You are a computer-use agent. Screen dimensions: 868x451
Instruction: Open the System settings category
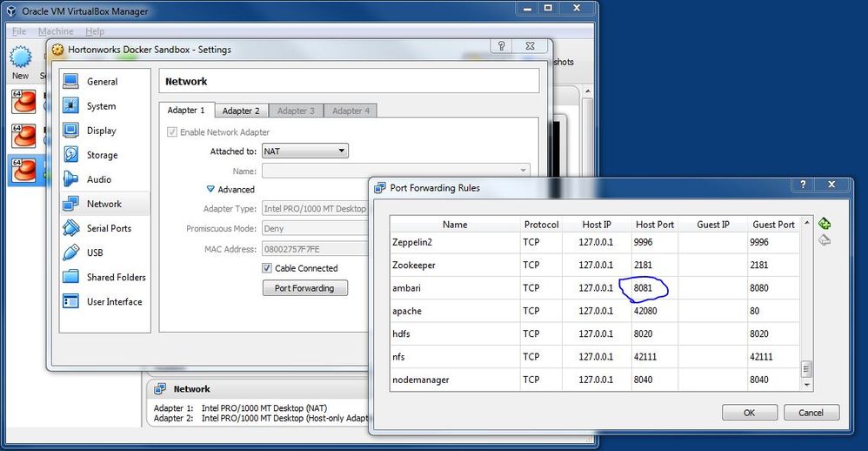pos(104,106)
